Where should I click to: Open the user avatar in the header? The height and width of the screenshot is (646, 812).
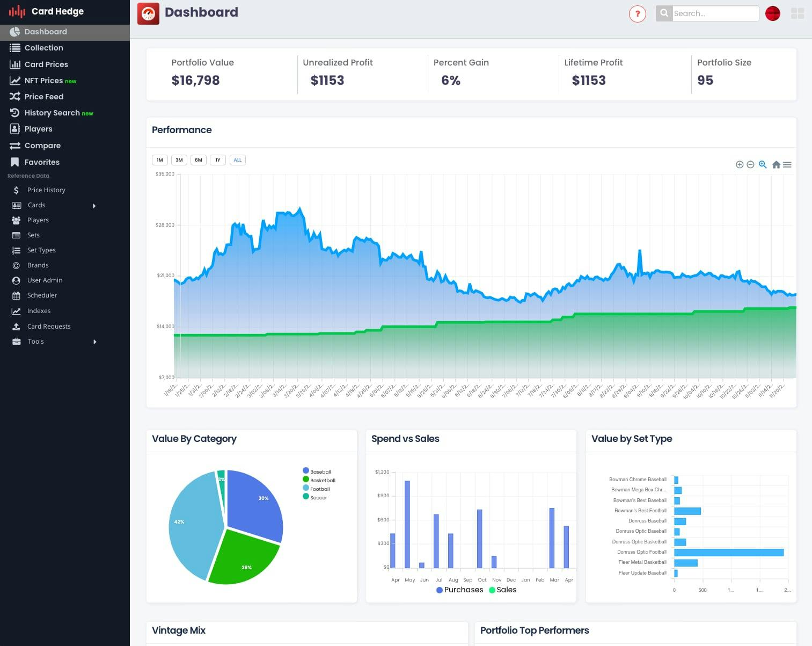click(772, 14)
